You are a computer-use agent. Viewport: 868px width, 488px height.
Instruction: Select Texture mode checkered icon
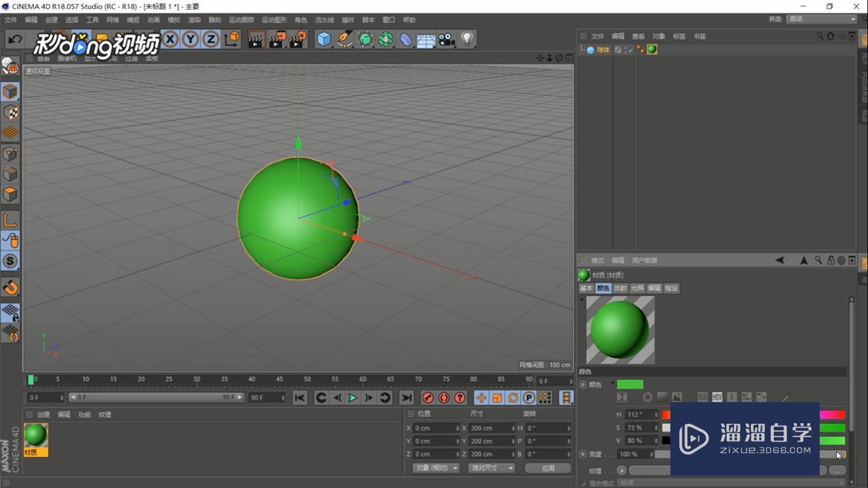[10, 112]
